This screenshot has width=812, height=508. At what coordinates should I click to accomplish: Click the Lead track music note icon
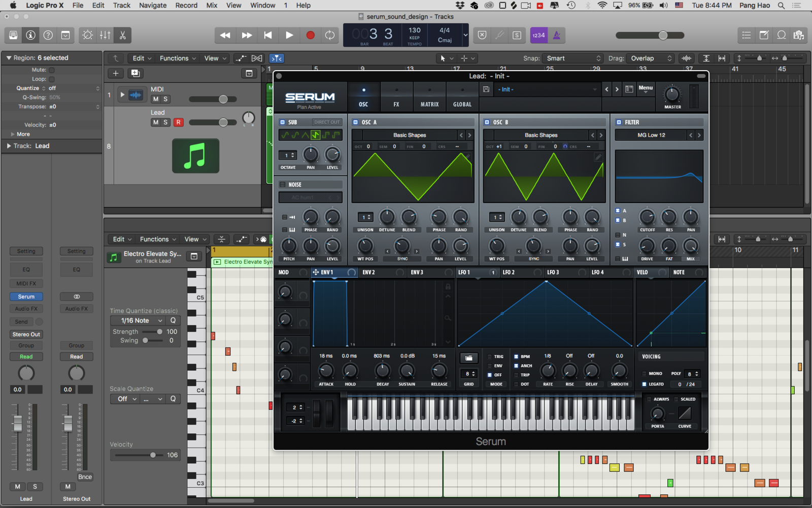195,156
